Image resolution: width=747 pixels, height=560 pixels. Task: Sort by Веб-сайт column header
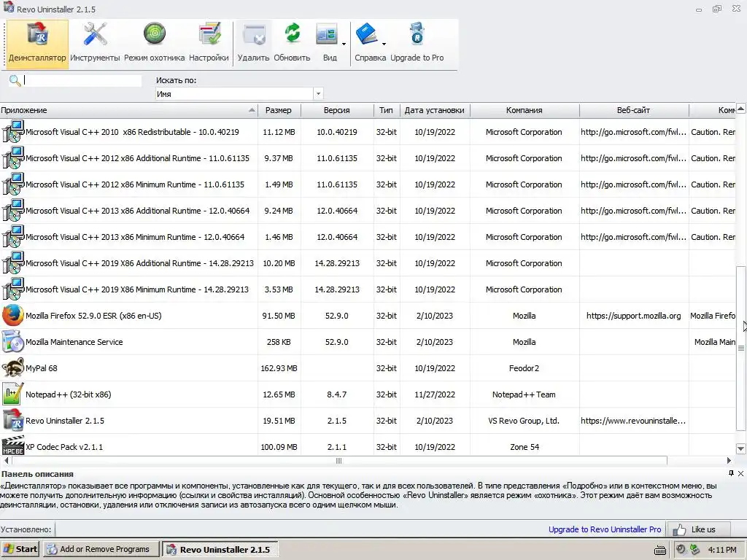634,110
